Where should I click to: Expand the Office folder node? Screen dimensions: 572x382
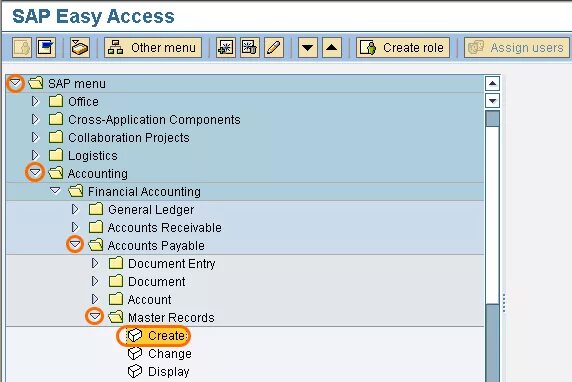35,101
